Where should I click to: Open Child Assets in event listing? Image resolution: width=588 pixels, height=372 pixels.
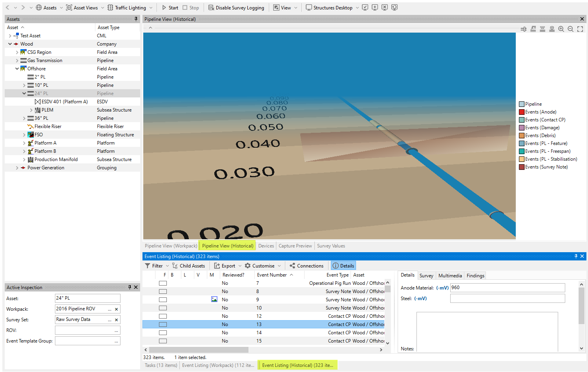pos(188,266)
